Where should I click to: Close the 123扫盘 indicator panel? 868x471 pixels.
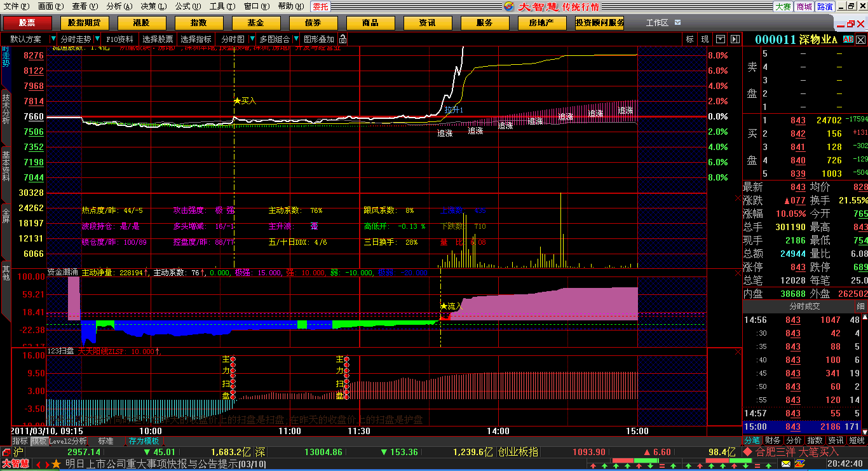click(738, 352)
